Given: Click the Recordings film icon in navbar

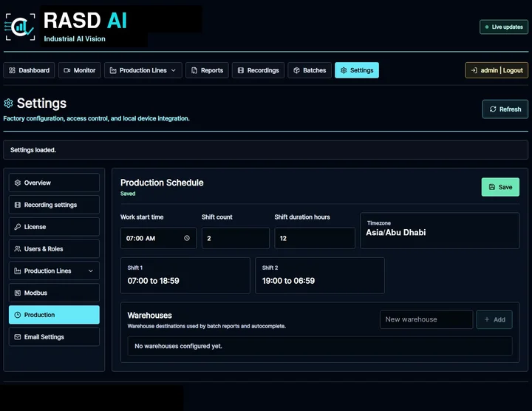Looking at the screenshot, I should pos(241,70).
